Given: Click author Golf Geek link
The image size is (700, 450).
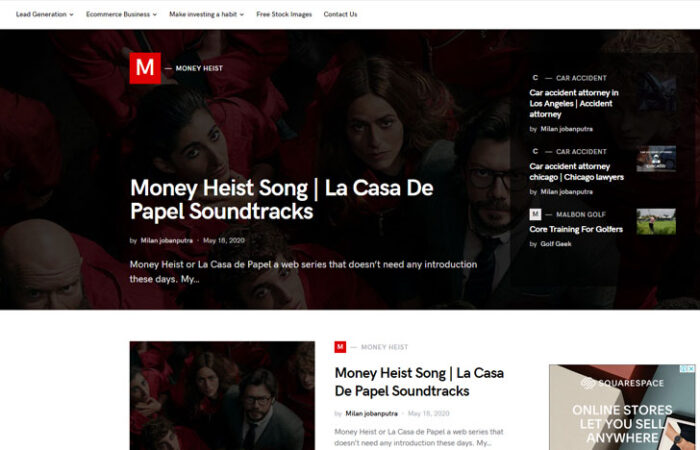Looking at the screenshot, I should click(556, 244).
